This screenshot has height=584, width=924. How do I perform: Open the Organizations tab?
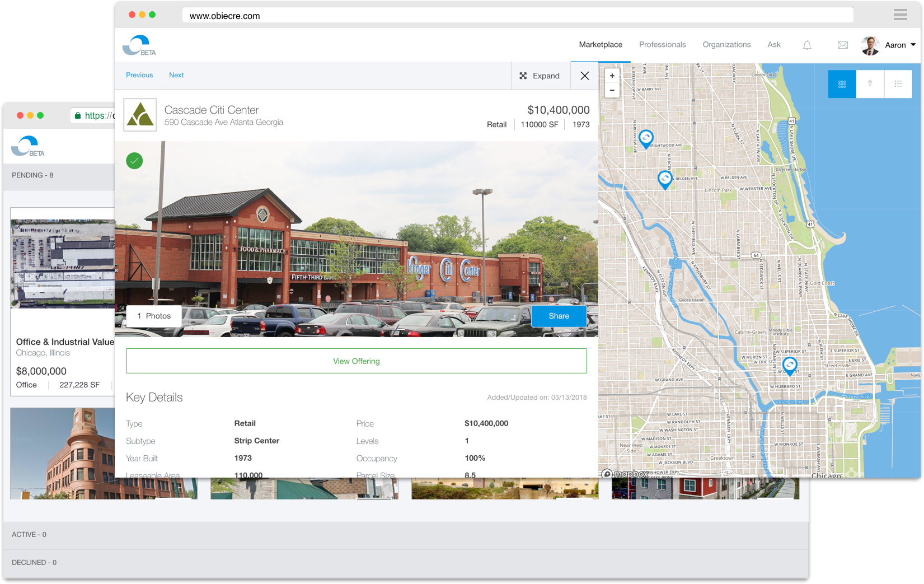point(726,45)
